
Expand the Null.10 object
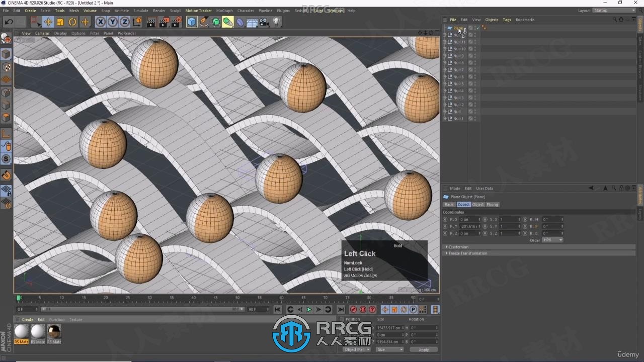pos(444,49)
